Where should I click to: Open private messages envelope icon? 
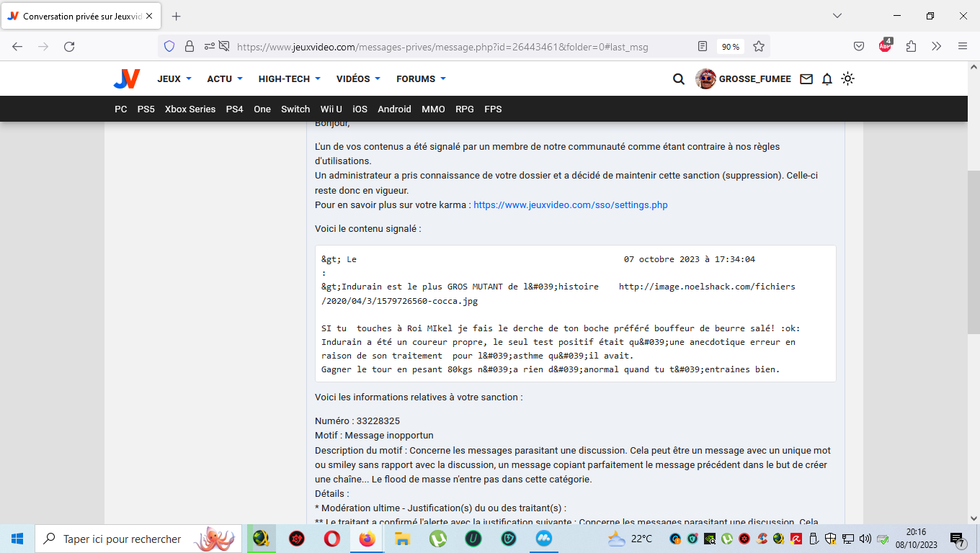[x=806, y=79]
